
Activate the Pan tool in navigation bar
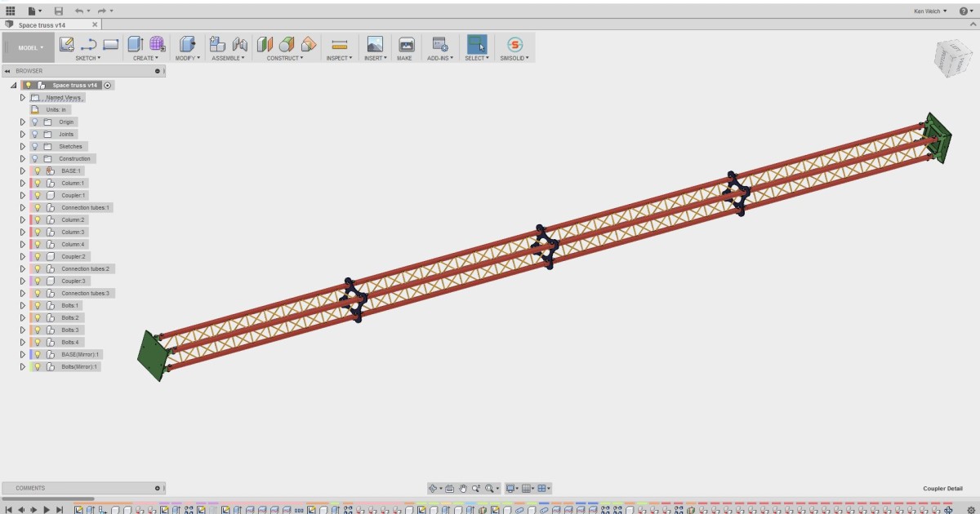click(462, 488)
